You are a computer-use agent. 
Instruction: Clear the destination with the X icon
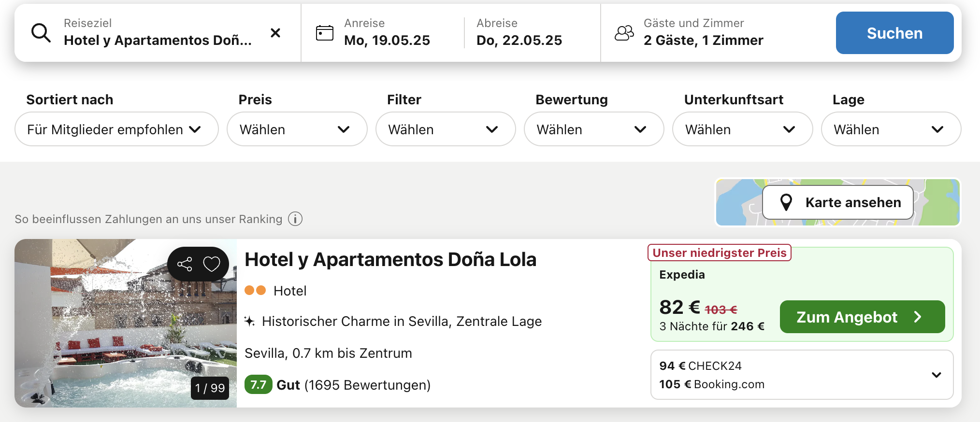(275, 33)
